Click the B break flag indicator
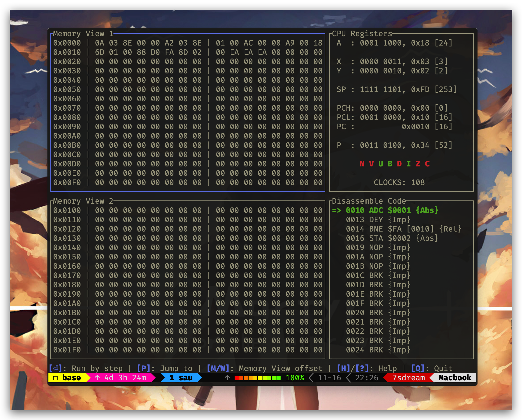 click(390, 164)
